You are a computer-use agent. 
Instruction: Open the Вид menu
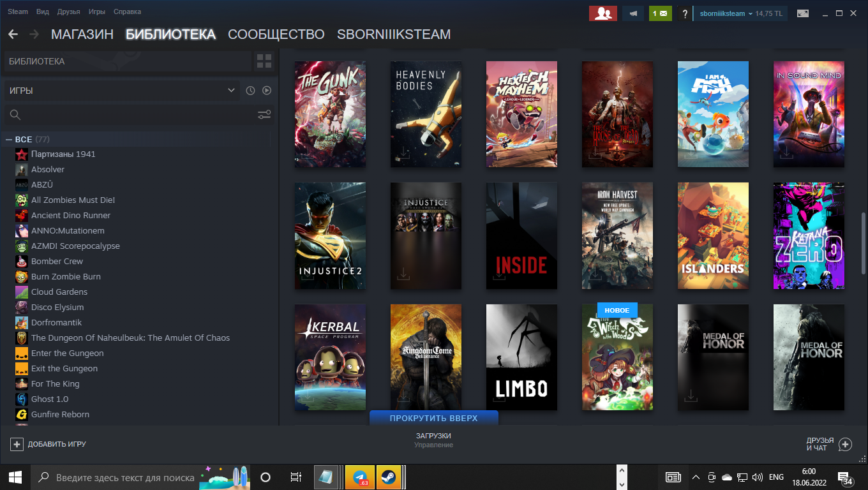coord(43,12)
